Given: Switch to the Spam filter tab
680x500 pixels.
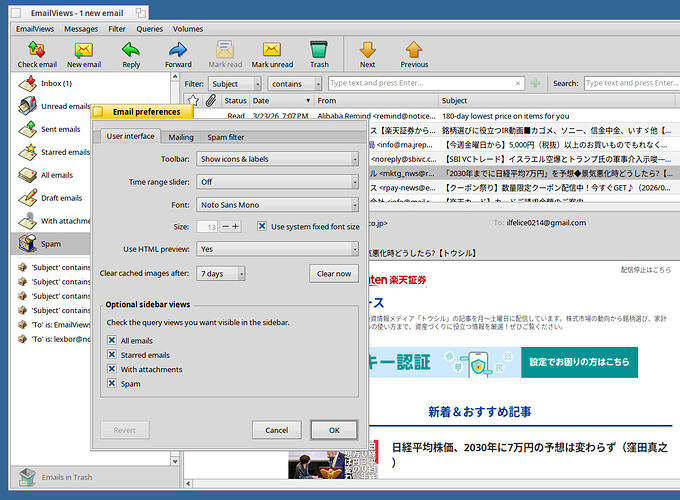Looking at the screenshot, I should [x=226, y=137].
